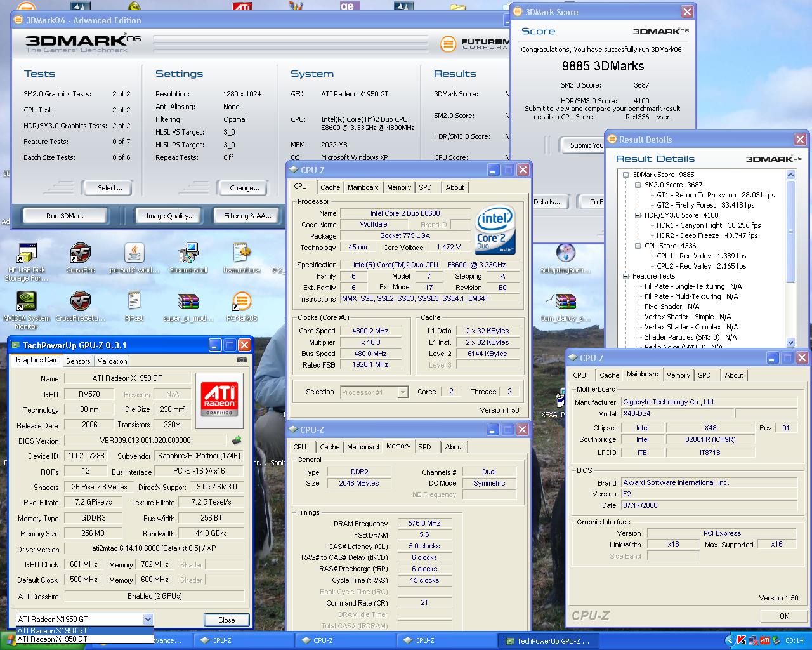812x650 pixels.
Task: Select HDR2 - Deep Freeze result row
Action: point(707,235)
